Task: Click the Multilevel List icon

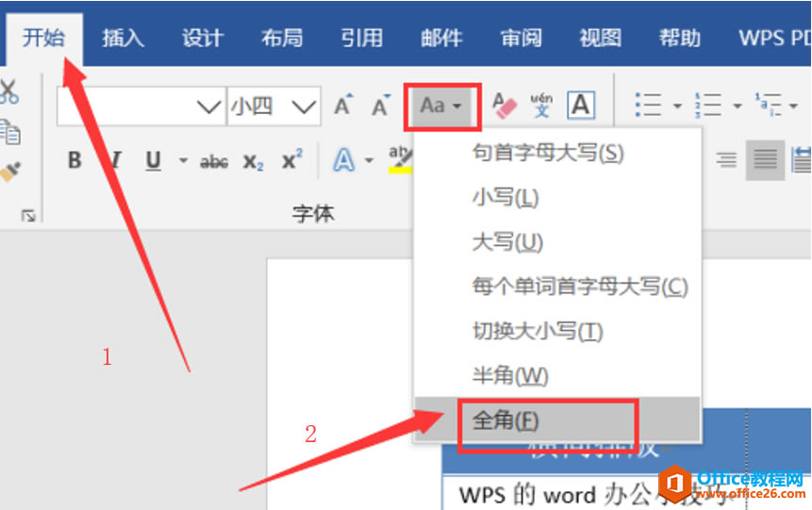Action: [x=768, y=105]
